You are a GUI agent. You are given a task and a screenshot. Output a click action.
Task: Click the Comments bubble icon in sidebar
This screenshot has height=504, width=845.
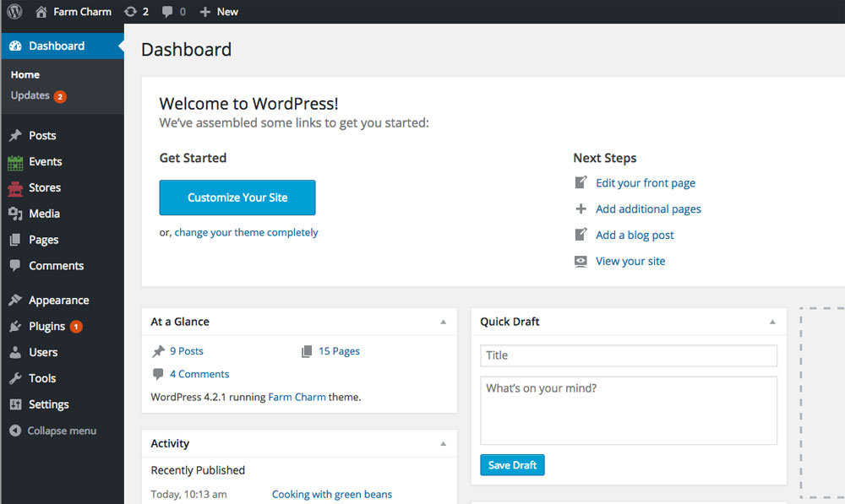coord(15,265)
